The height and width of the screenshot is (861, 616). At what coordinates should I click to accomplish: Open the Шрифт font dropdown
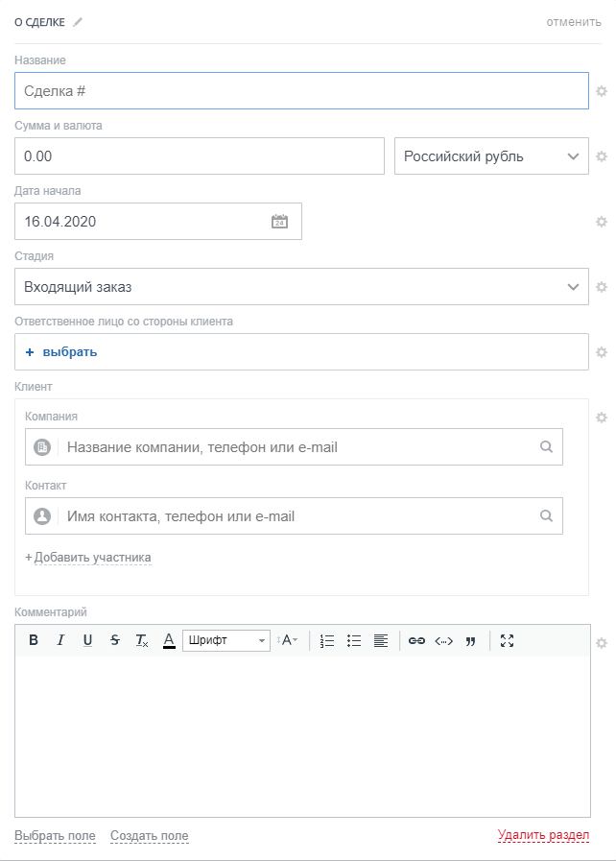click(225, 641)
